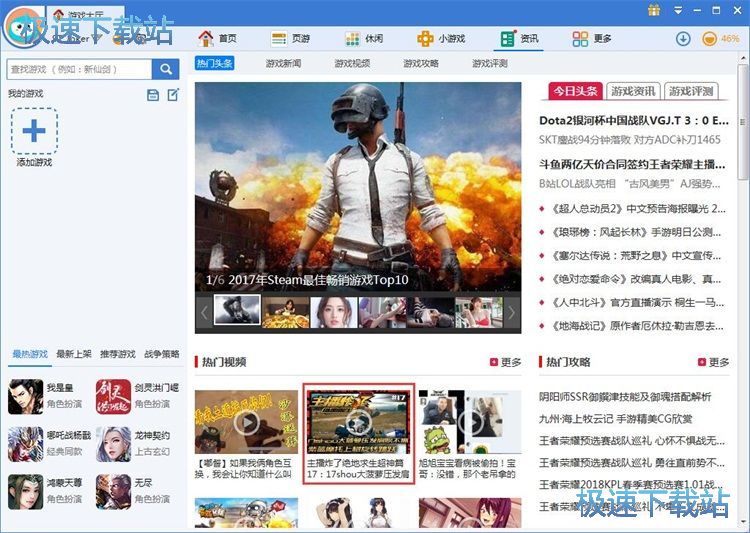
Task: Select the 游戏新闻 sub-tab
Action: coord(283,63)
